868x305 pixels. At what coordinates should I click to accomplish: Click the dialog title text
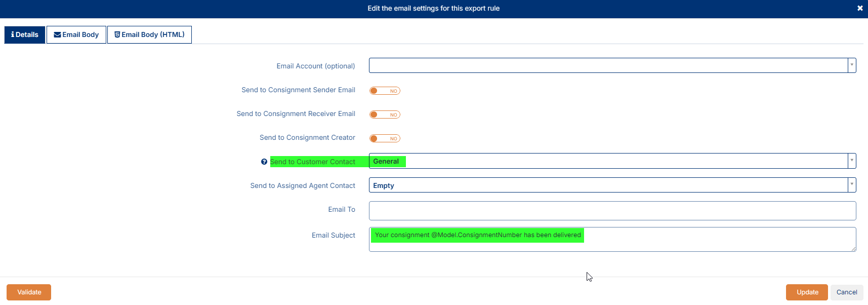tap(433, 8)
